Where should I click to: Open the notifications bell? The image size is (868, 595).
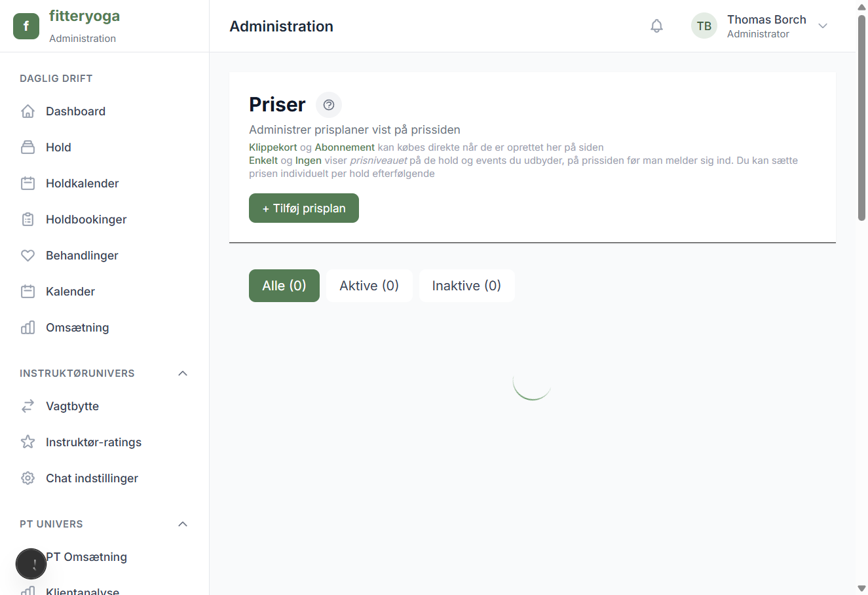click(656, 26)
